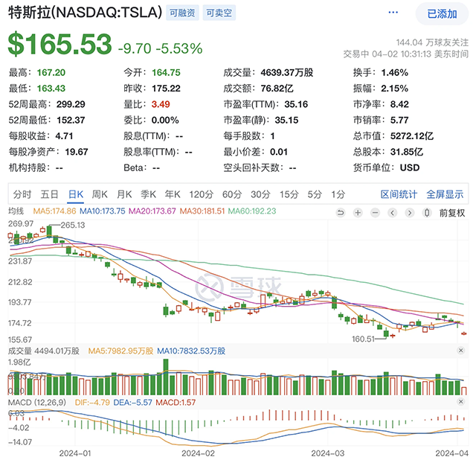Close the 成交量 volume indicator panel
The image size is (476, 460).
tap(460, 351)
